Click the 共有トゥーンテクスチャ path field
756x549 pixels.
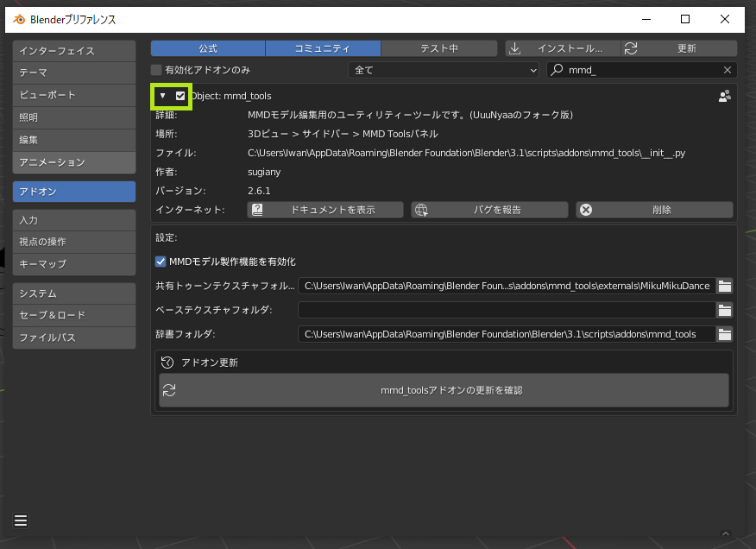point(507,286)
